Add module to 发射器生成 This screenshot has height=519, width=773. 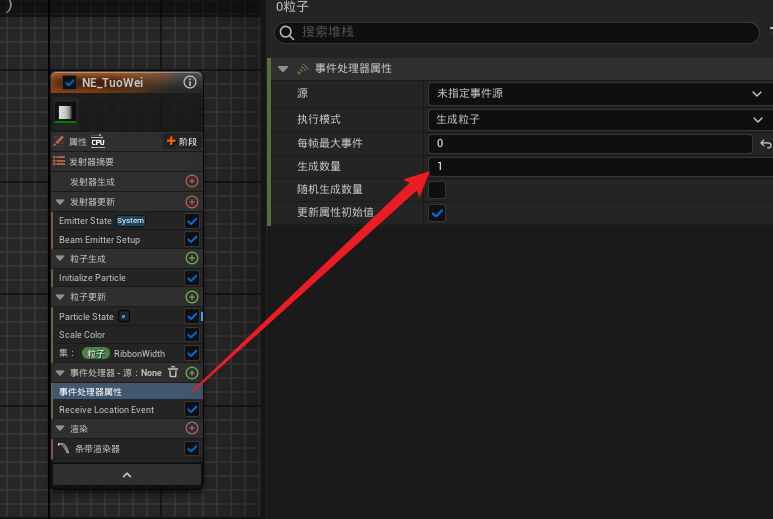tap(192, 181)
